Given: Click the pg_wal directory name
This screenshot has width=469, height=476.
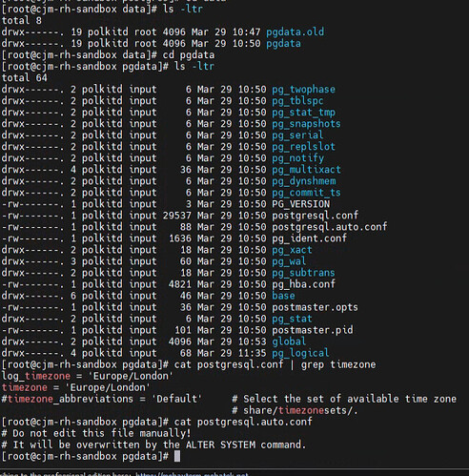Looking at the screenshot, I should [289, 261].
